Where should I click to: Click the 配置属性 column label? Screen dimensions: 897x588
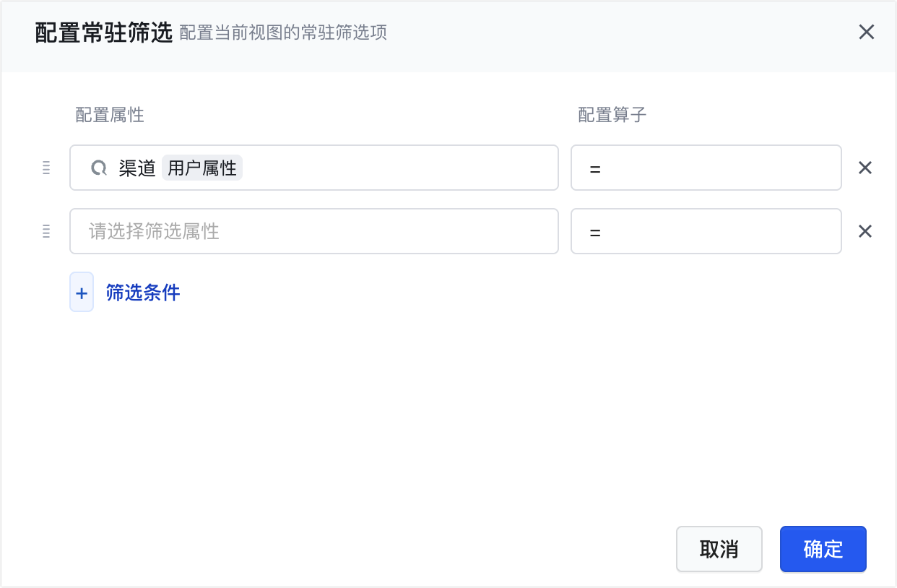click(110, 115)
